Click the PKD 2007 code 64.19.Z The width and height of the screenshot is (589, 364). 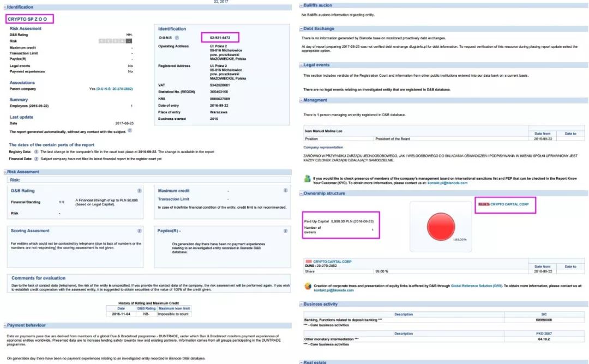tap(544, 339)
